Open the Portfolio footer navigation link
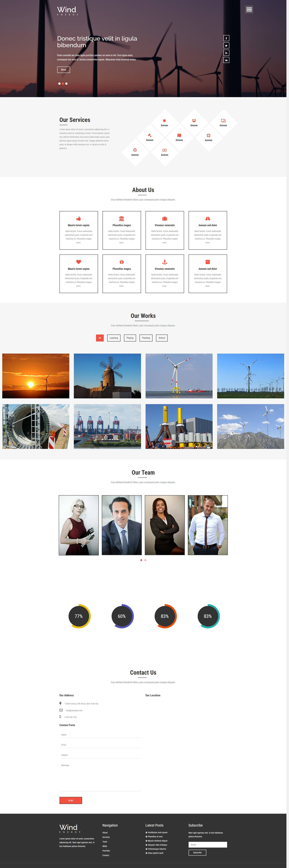 [106, 850]
